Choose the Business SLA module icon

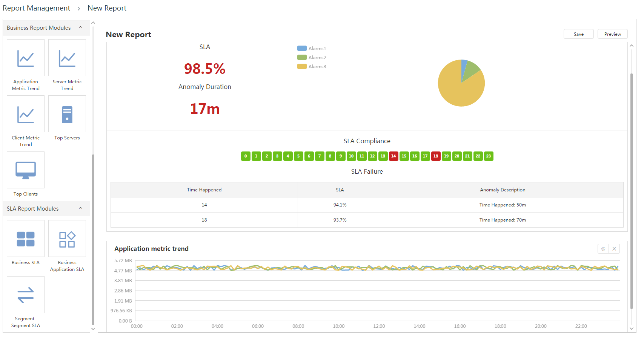[x=26, y=239]
